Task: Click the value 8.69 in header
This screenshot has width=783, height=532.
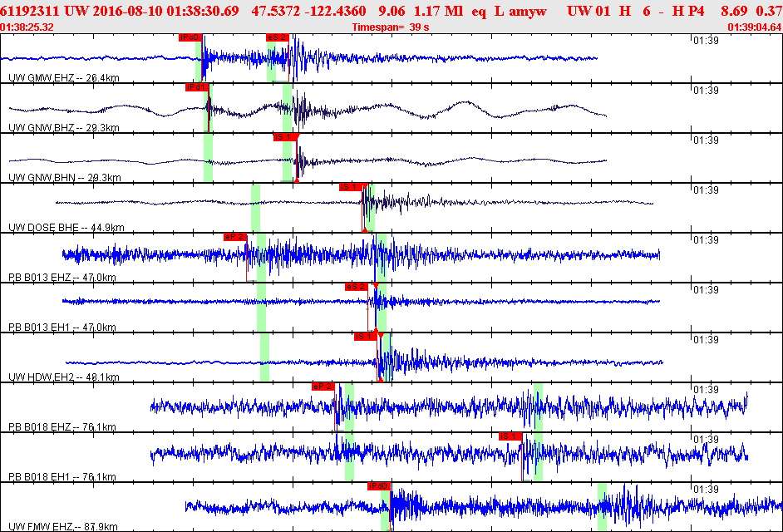Action: click(734, 11)
